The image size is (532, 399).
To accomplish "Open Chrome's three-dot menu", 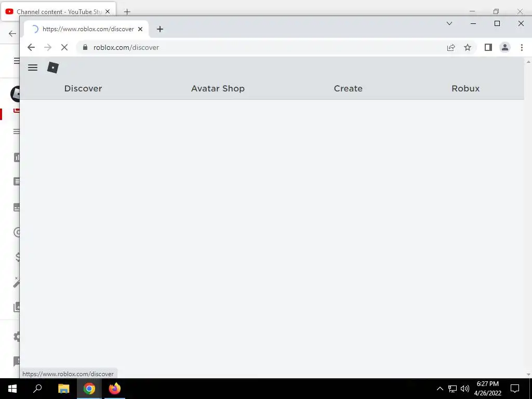I will pos(522,47).
